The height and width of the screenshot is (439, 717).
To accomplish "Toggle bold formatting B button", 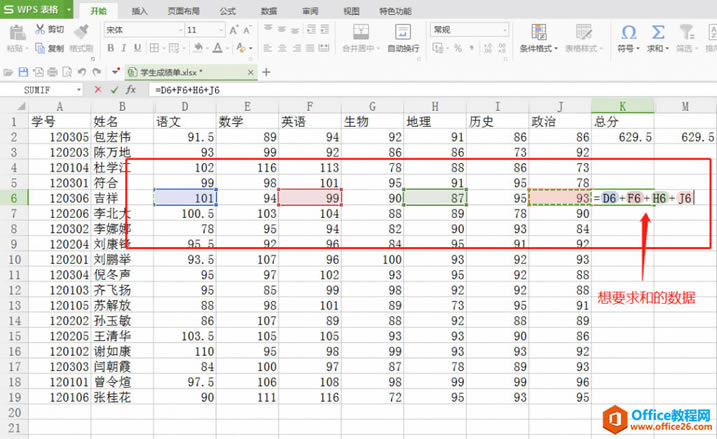I will pyautogui.click(x=110, y=48).
